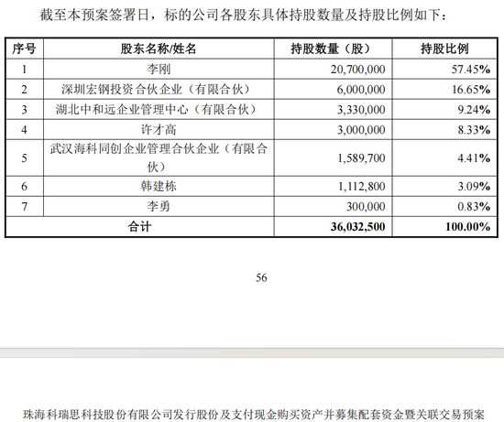Click the intro sentence 截至本预案签署日

click(94, 15)
